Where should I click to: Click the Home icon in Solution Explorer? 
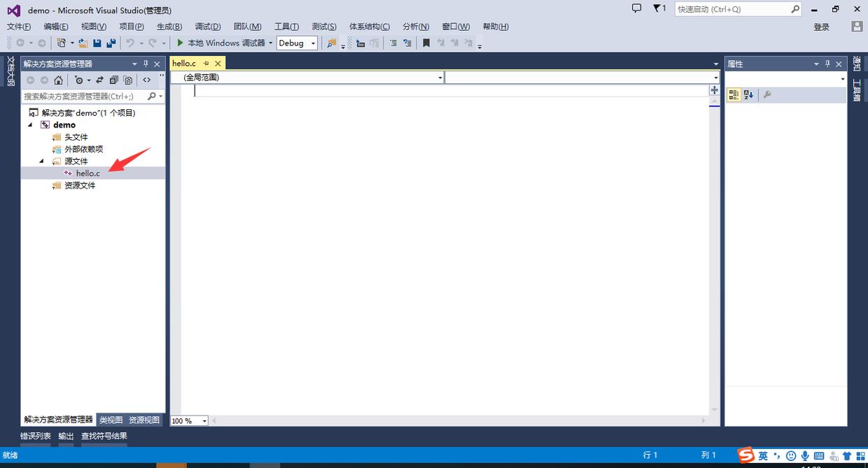click(59, 80)
